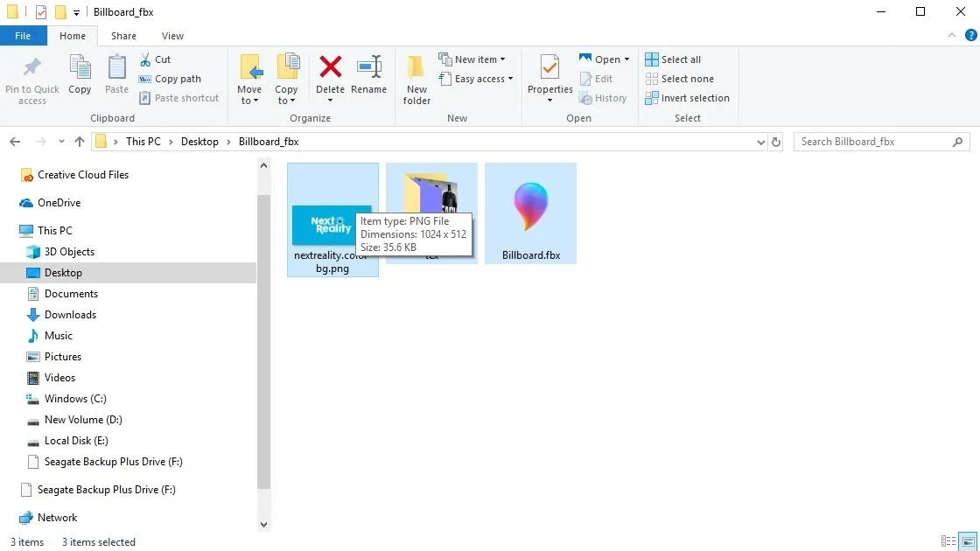
Task: Click the Properties checkmark icon
Action: point(550,67)
